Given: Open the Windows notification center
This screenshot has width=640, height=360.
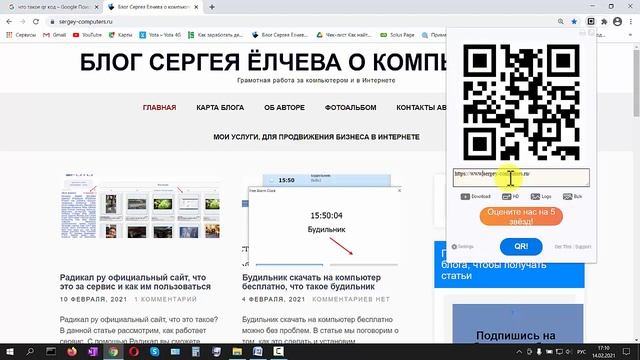Looking at the screenshot, I should 627,351.
